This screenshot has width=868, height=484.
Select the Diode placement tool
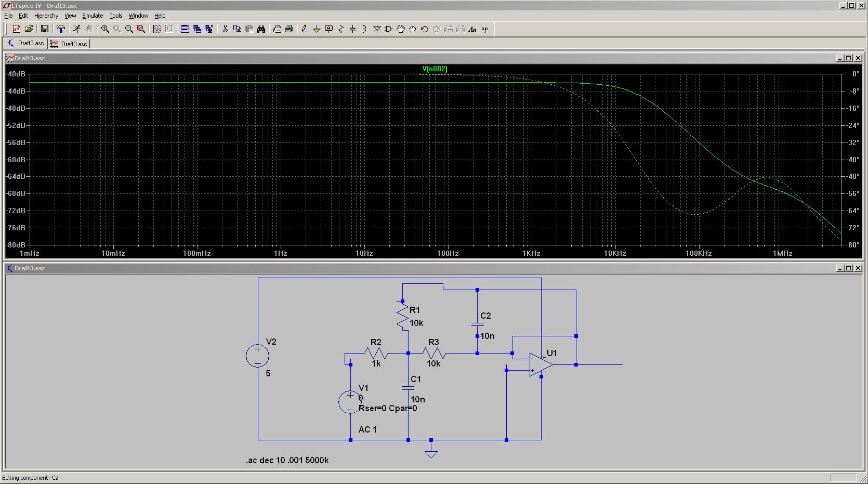coord(377,29)
